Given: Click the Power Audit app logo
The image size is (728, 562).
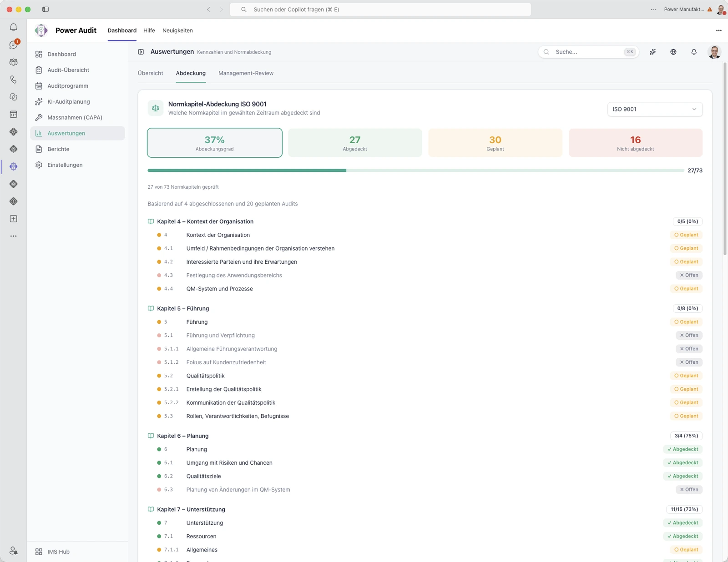Looking at the screenshot, I should pos(41,30).
